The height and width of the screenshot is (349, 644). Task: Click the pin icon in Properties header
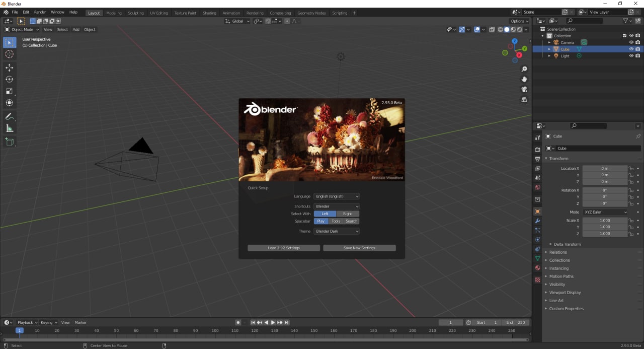point(638,136)
